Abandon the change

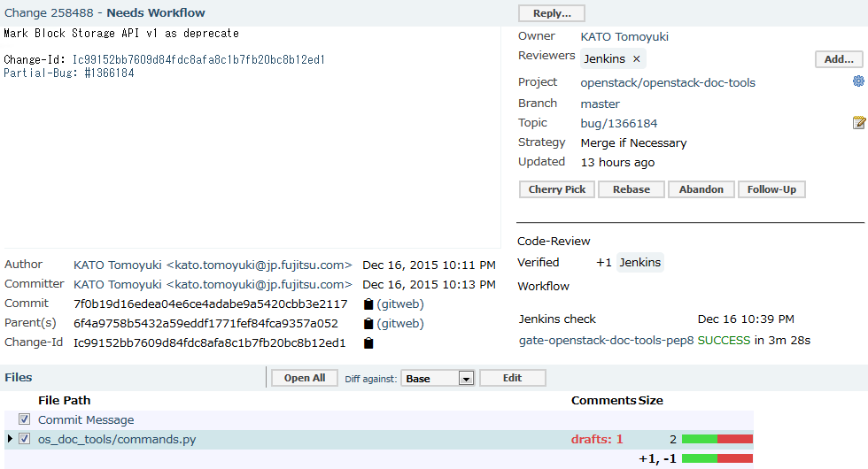click(701, 189)
